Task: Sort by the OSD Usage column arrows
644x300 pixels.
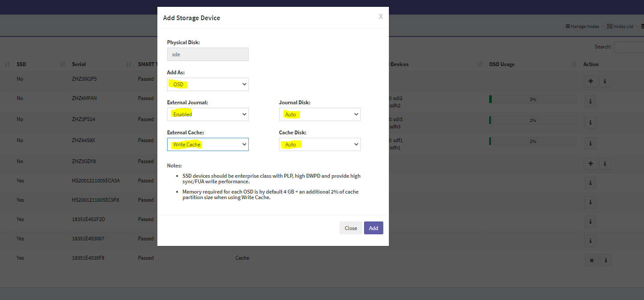Action: click(574, 64)
